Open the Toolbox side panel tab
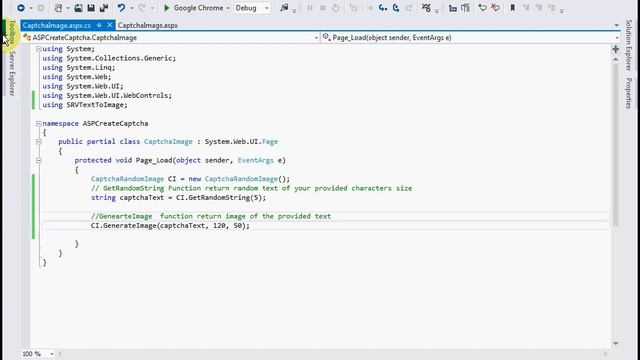This screenshot has height=360, width=640. pyautogui.click(x=12, y=32)
